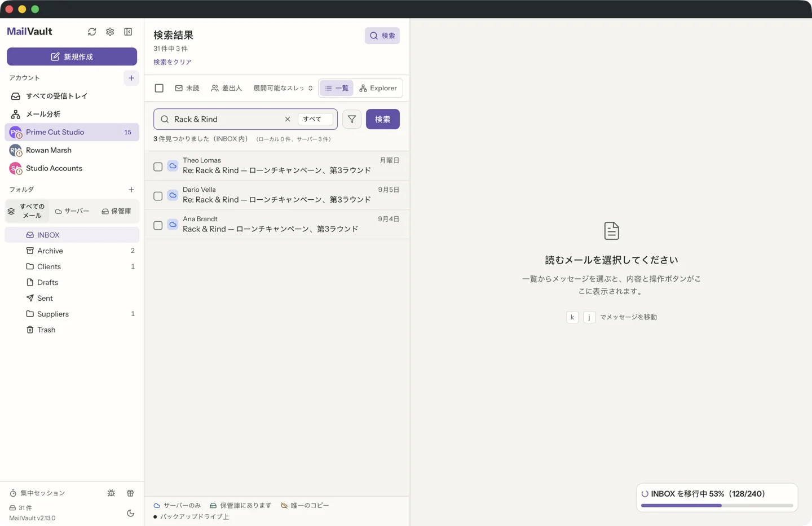Click 検索をクリア link
The image size is (812, 526).
(x=173, y=62)
